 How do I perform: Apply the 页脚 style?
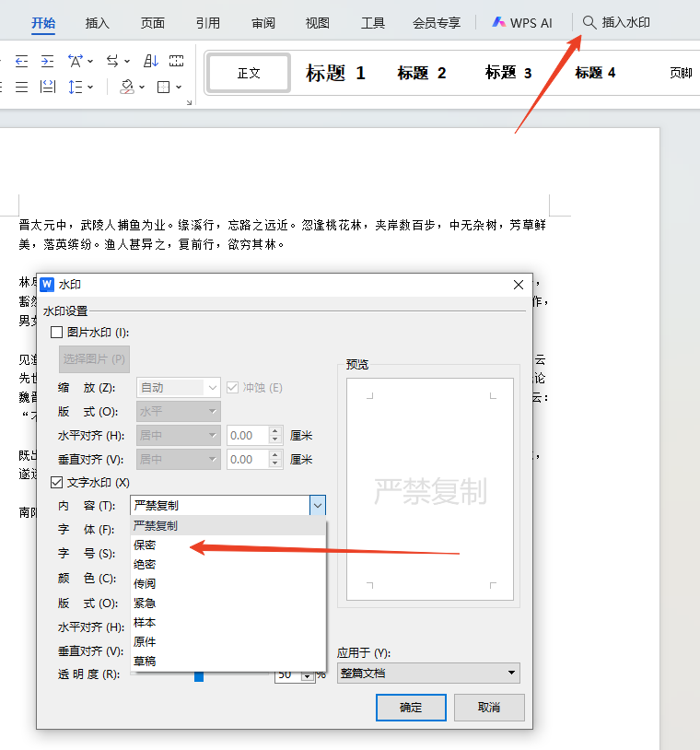pyautogui.click(x=681, y=73)
